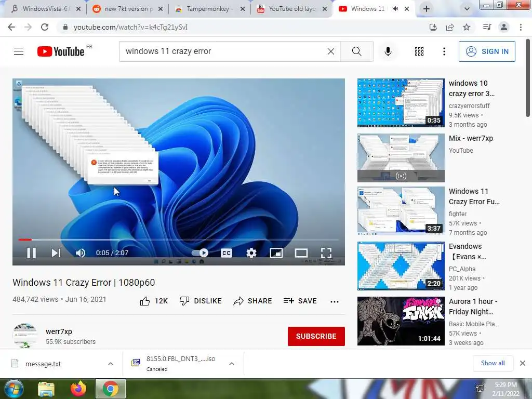Image resolution: width=532 pixels, height=399 pixels.
Task: Pause the video
Action: pyautogui.click(x=32, y=253)
